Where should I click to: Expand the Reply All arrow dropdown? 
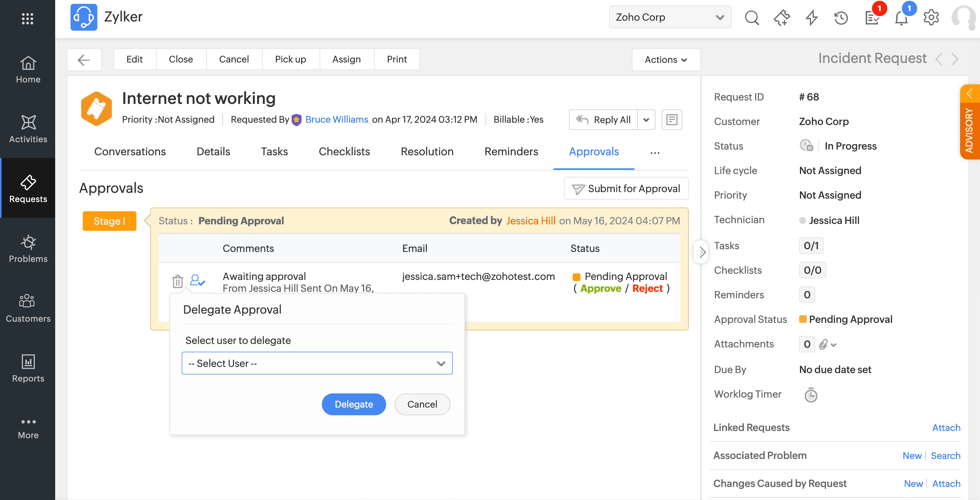click(x=646, y=120)
